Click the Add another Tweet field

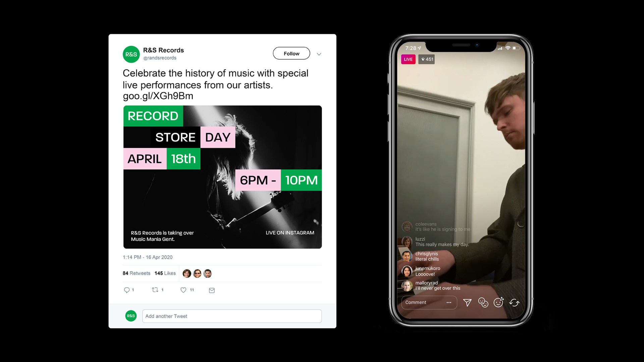(232, 316)
